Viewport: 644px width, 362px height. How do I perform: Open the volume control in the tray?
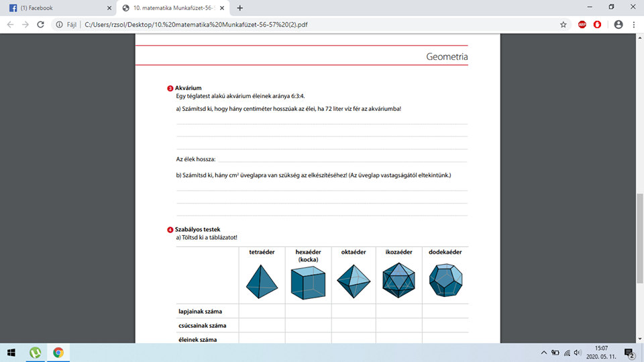(577, 352)
